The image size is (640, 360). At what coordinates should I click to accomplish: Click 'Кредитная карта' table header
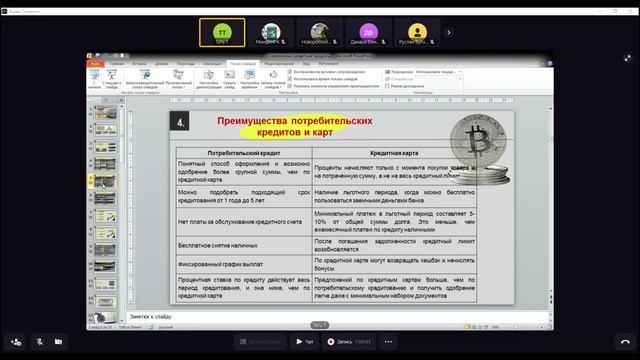click(x=394, y=153)
